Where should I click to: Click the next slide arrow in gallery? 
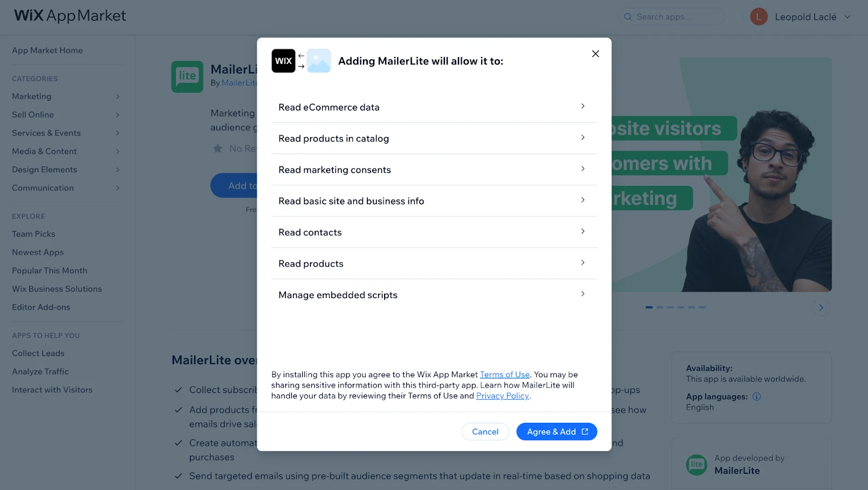(x=821, y=308)
